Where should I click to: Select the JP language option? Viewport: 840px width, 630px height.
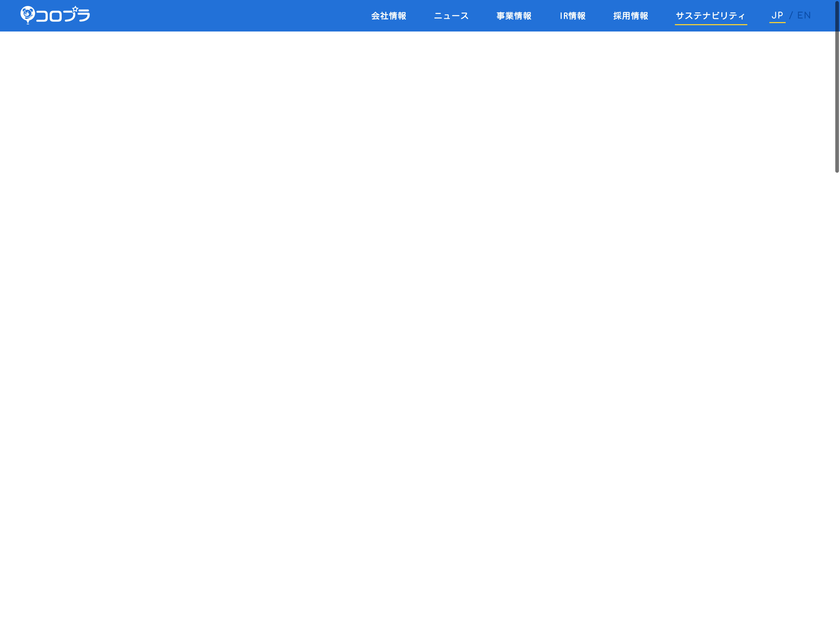coord(777,15)
